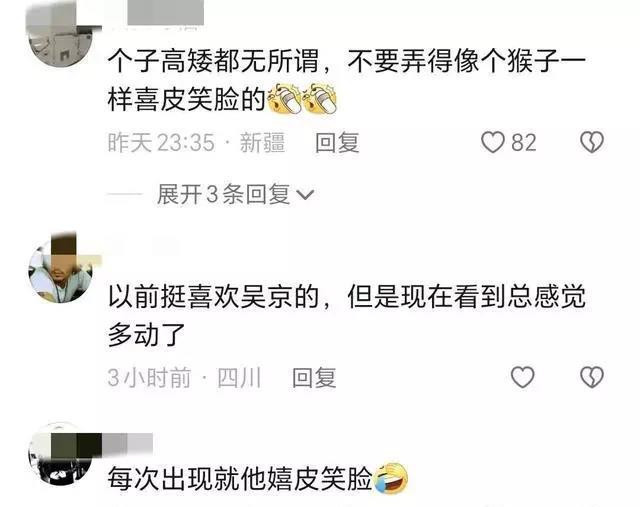Open the third commenter's avatar
Screen dimensions: 640x507
click(x=60, y=454)
